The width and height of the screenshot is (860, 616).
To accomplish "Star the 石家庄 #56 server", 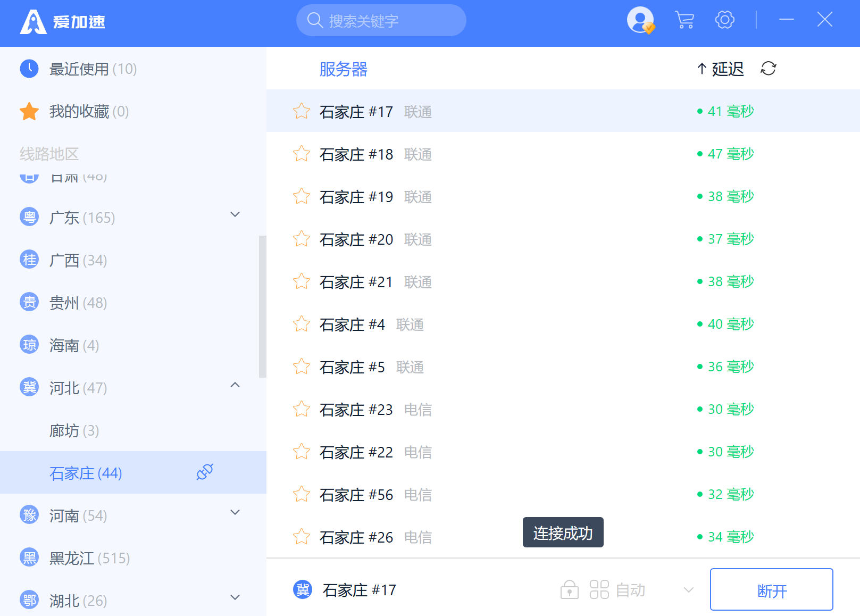I will pos(302,494).
